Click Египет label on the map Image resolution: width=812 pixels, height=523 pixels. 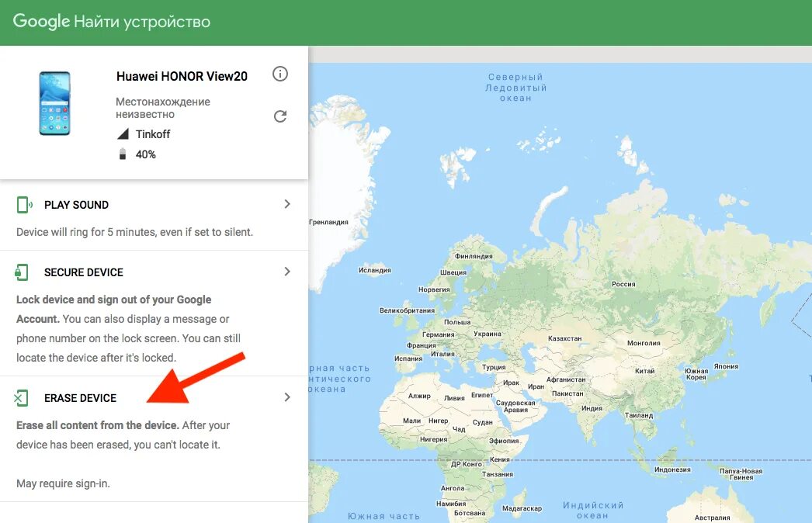pos(482,395)
